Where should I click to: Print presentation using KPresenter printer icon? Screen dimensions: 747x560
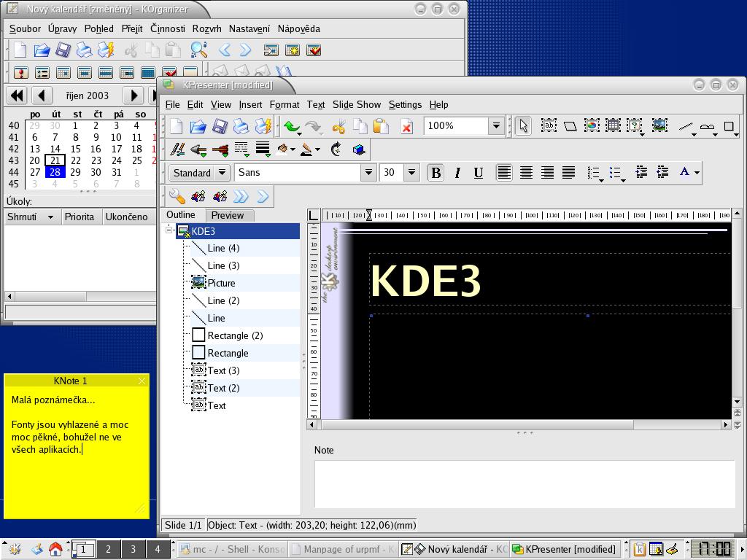click(x=241, y=126)
